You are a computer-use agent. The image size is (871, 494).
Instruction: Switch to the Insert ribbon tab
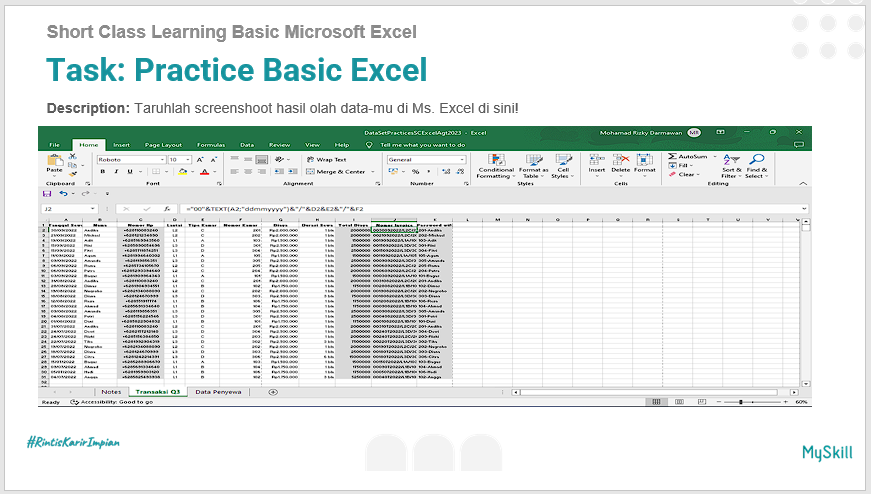click(121, 144)
